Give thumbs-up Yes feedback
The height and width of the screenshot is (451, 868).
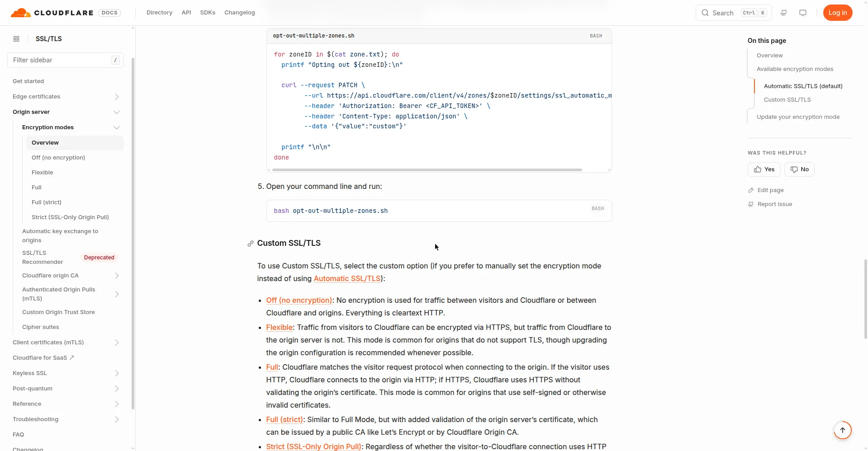point(764,169)
